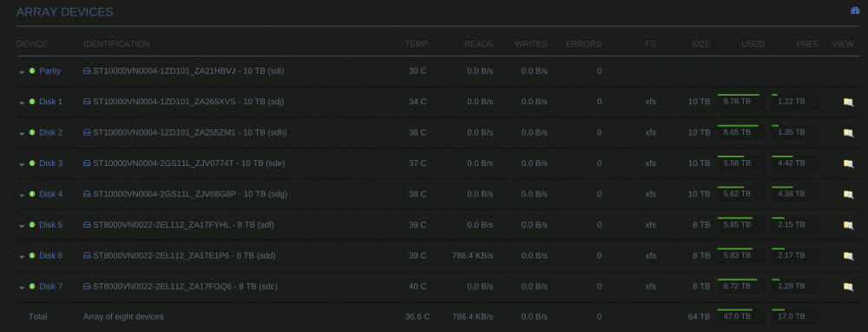Click the Disk 2 green status indicator

pyautogui.click(x=32, y=132)
